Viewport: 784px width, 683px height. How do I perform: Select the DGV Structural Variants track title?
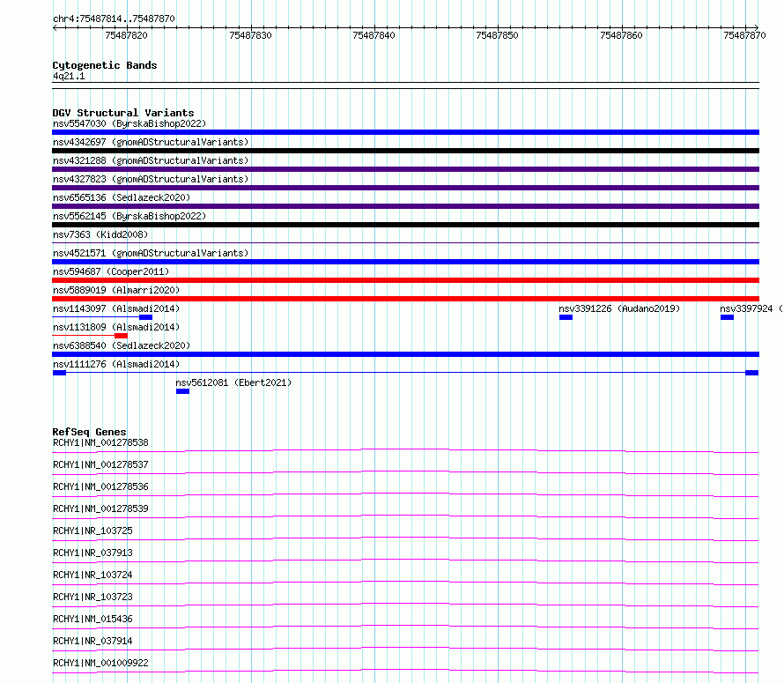pos(123,113)
